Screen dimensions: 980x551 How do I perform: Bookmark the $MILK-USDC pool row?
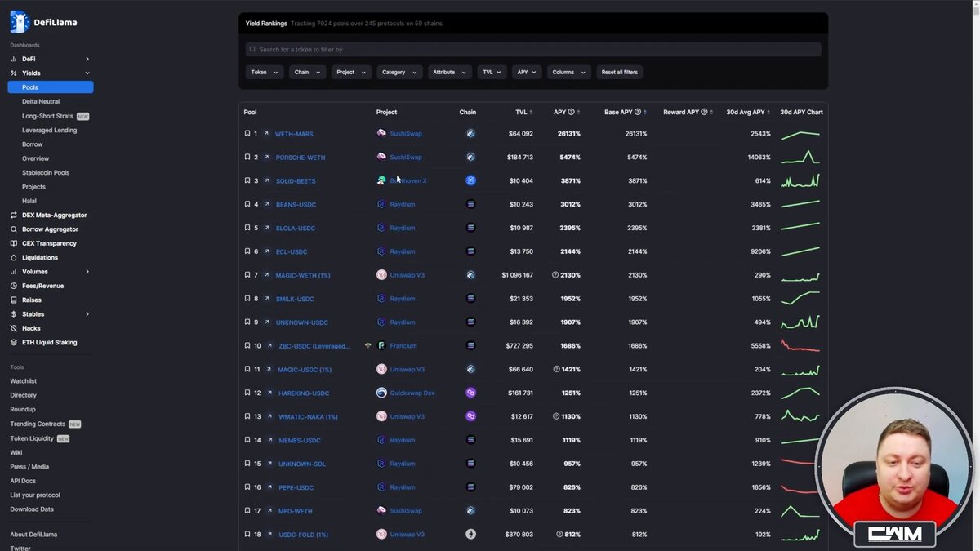pos(247,299)
